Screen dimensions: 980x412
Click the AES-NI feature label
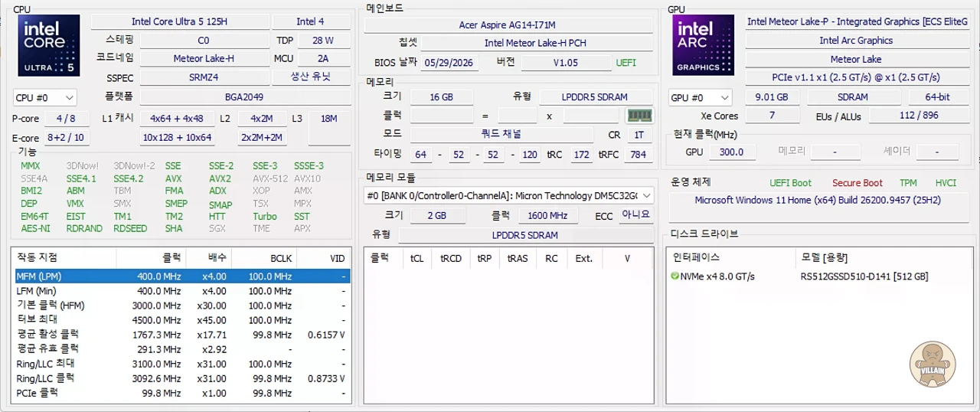point(35,228)
